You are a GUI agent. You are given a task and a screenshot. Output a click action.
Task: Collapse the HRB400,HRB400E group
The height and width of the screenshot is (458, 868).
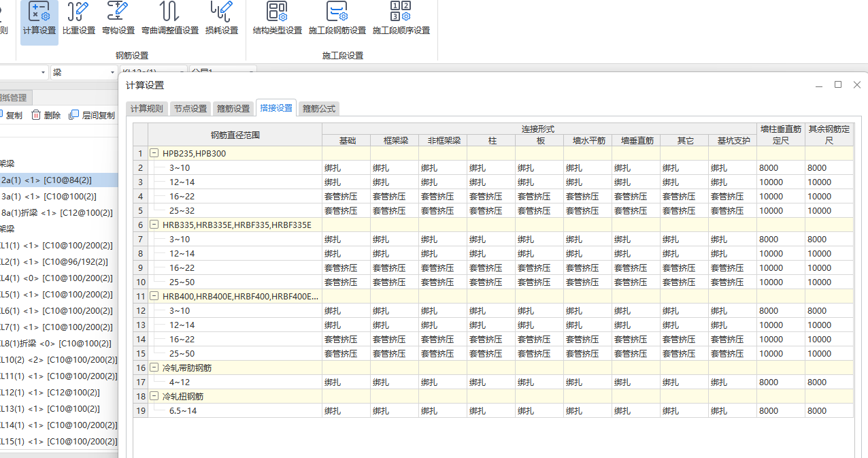point(154,297)
